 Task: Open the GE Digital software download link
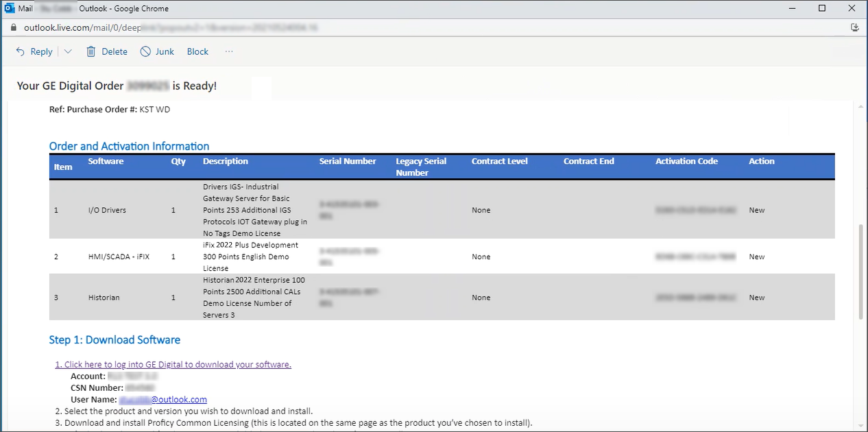tap(173, 364)
